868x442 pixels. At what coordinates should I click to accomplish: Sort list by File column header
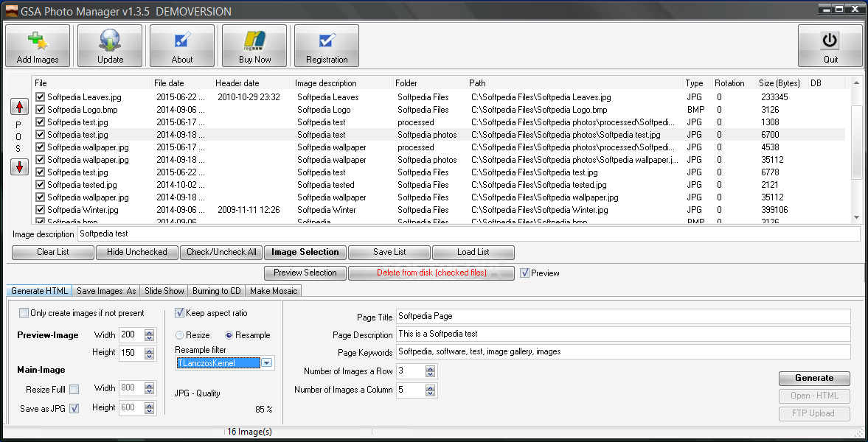tap(91, 83)
